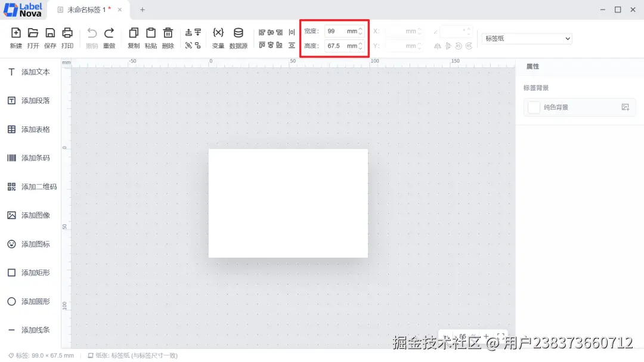Screen dimensions: 644x362
Task: Focus the rotation angle field
Action: pyautogui.click(x=456, y=31)
